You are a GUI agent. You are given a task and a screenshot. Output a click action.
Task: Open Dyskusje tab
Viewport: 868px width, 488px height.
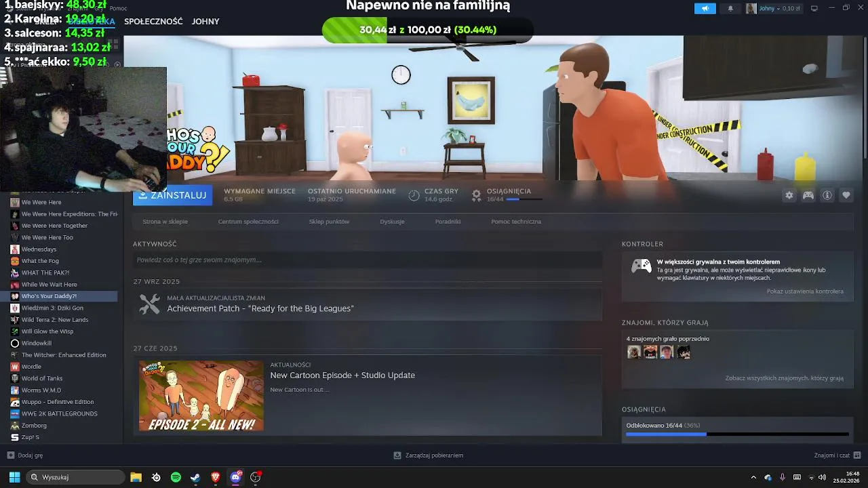392,222
